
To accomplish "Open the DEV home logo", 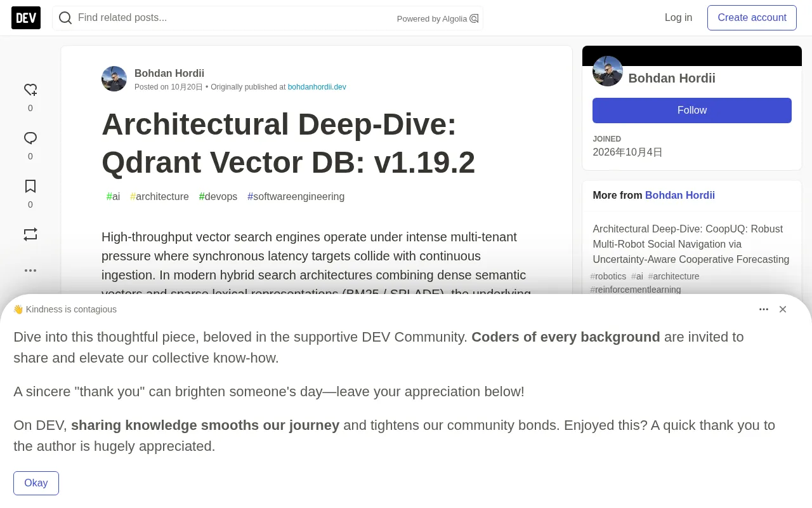I will [26, 18].
